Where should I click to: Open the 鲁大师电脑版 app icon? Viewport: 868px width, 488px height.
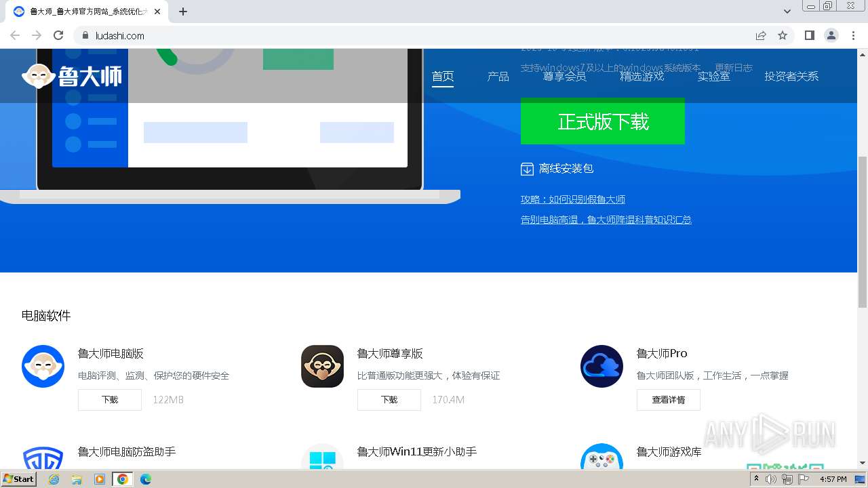(43, 366)
